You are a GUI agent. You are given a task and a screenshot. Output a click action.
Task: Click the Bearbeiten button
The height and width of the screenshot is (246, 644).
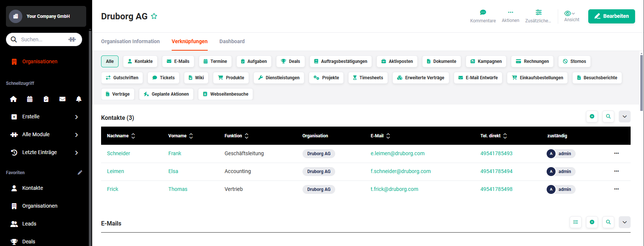(611, 16)
